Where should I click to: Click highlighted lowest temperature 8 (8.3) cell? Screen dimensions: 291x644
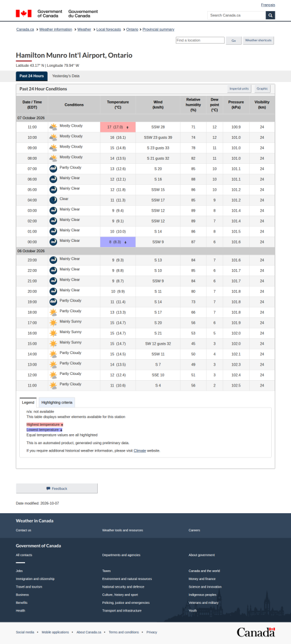tap(118, 242)
